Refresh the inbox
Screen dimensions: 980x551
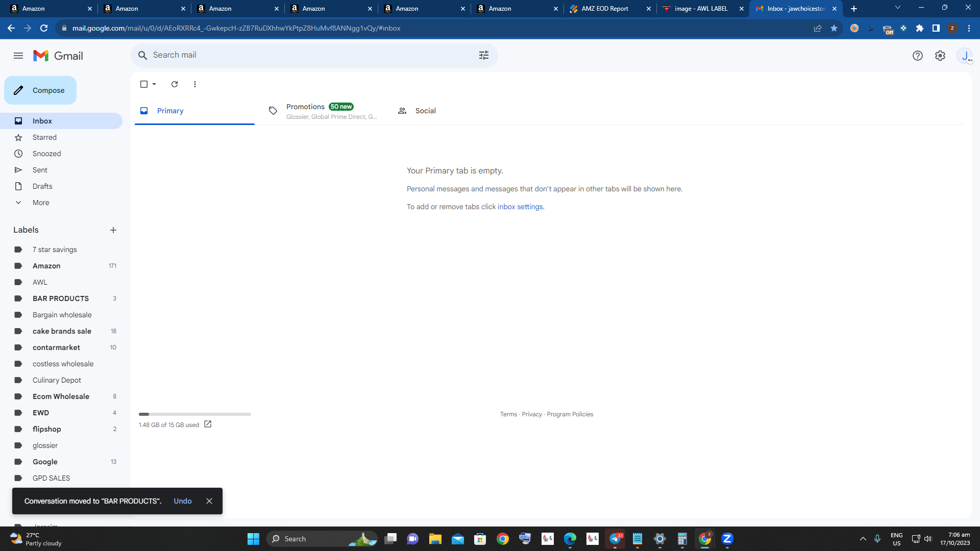175,84
